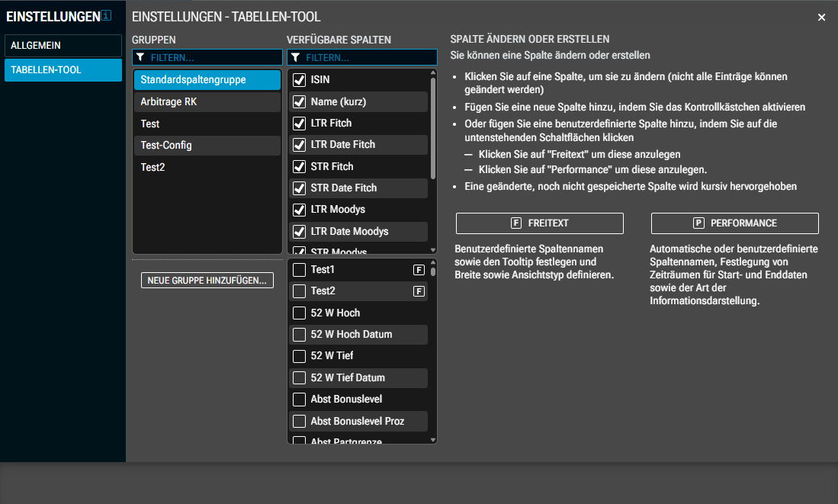Viewport: 838px width, 504px height.
Task: Focus the Verfügbare Spalten filter input
Action: tap(362, 57)
